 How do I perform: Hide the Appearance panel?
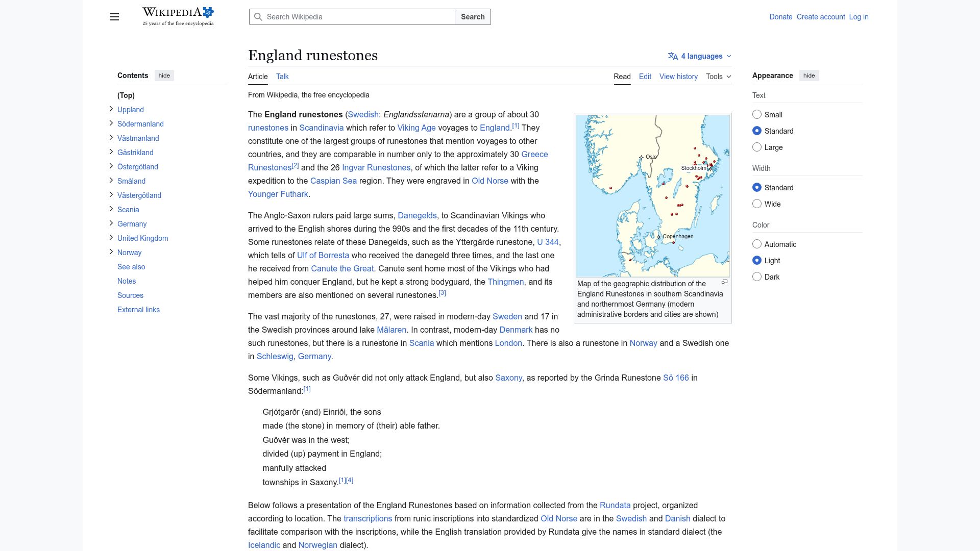(x=809, y=76)
